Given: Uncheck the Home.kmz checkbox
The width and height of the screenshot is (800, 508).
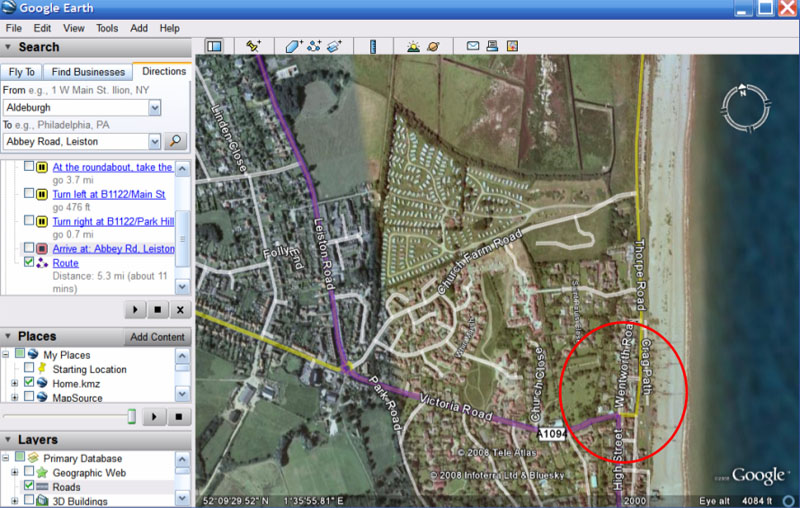Looking at the screenshot, I should click(29, 382).
